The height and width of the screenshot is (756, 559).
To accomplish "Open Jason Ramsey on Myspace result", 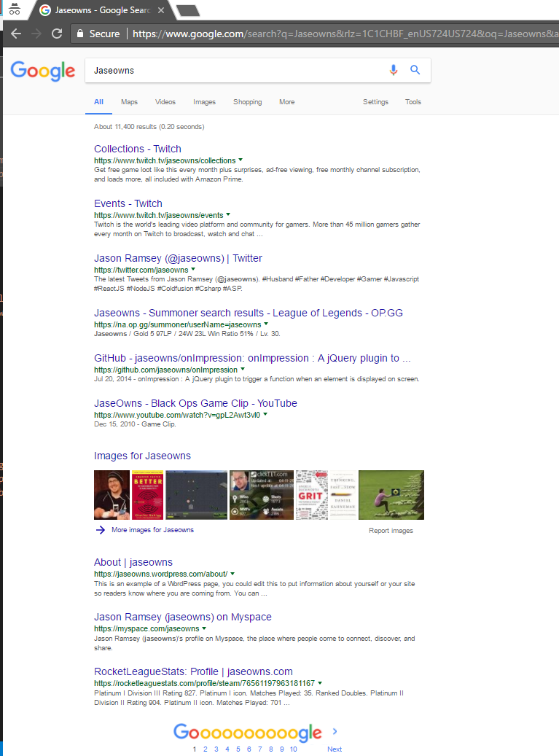I will (x=183, y=617).
